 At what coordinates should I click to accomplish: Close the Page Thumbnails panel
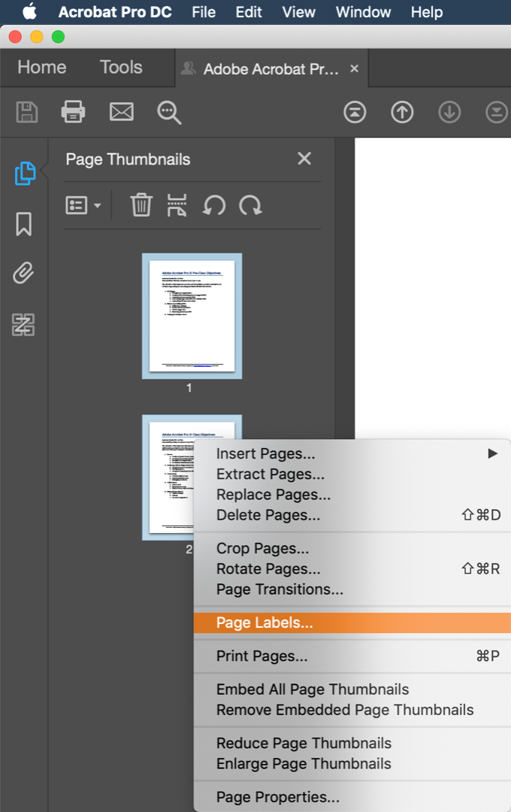tap(304, 159)
